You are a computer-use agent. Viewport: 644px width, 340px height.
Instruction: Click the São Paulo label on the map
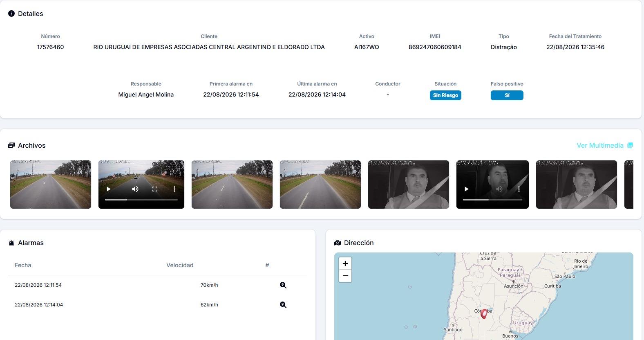(565, 276)
